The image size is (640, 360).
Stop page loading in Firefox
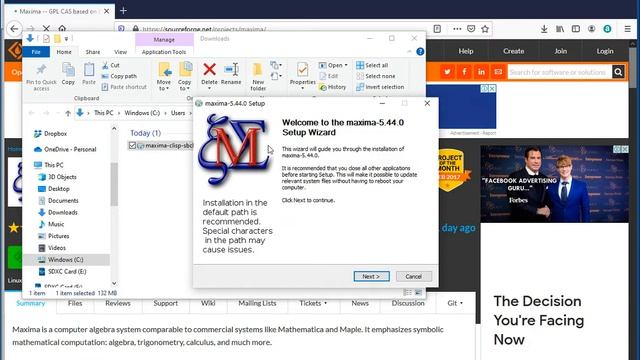point(46,29)
